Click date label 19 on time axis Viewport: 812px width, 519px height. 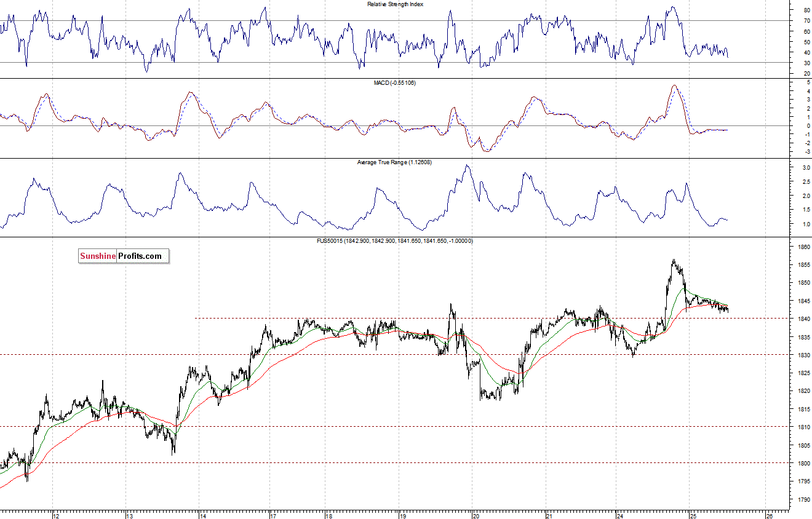tap(402, 516)
